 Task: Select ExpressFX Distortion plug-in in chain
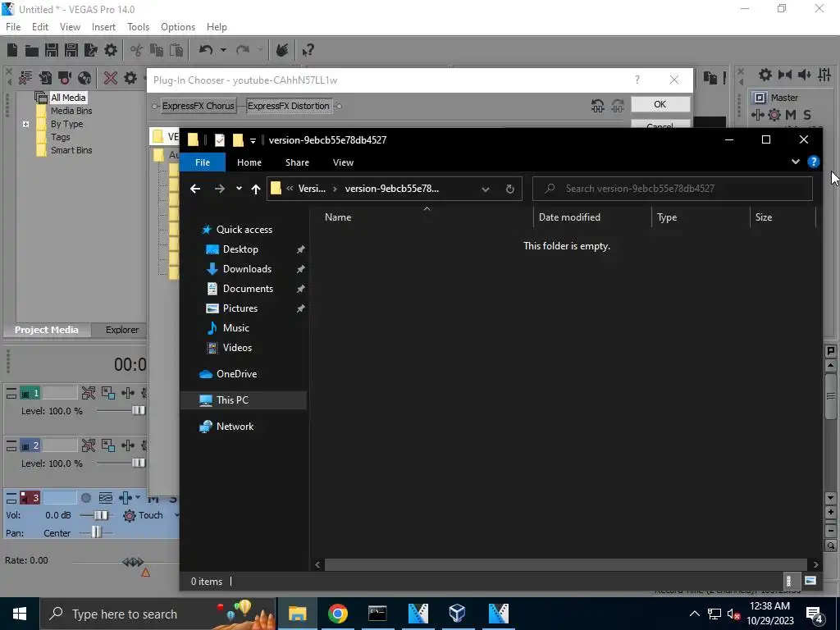tap(289, 106)
